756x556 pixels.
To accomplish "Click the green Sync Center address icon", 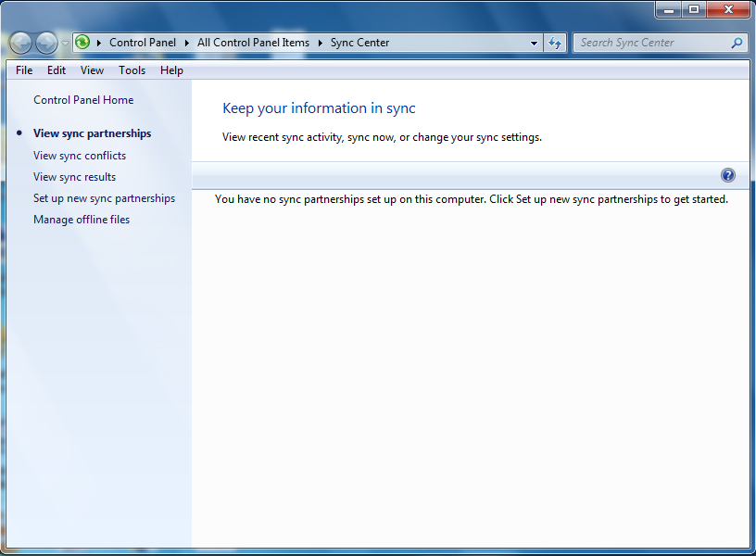I will click(82, 43).
